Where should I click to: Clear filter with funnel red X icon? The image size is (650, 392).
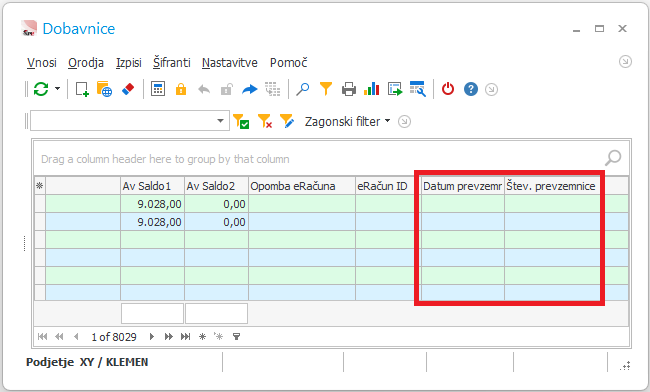pos(264,121)
